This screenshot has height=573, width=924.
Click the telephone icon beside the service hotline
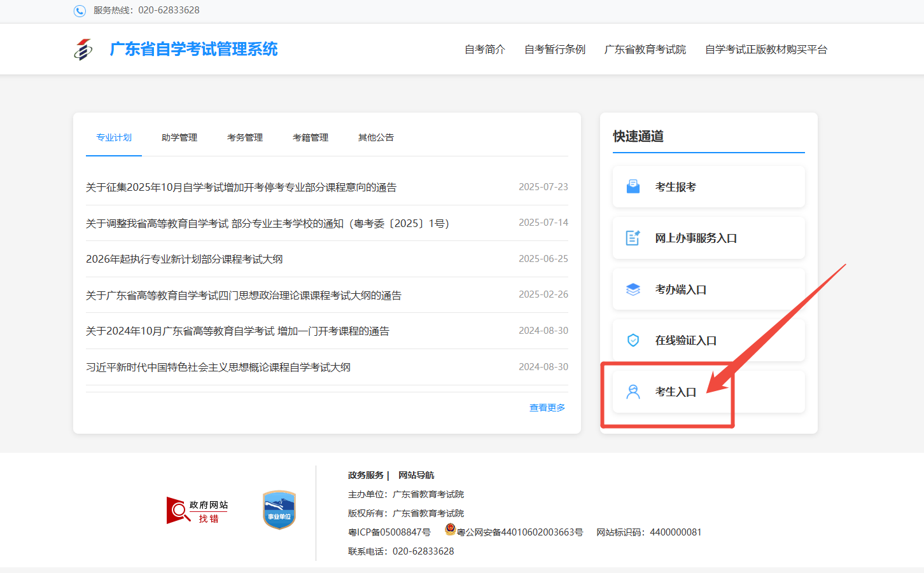[x=78, y=11]
